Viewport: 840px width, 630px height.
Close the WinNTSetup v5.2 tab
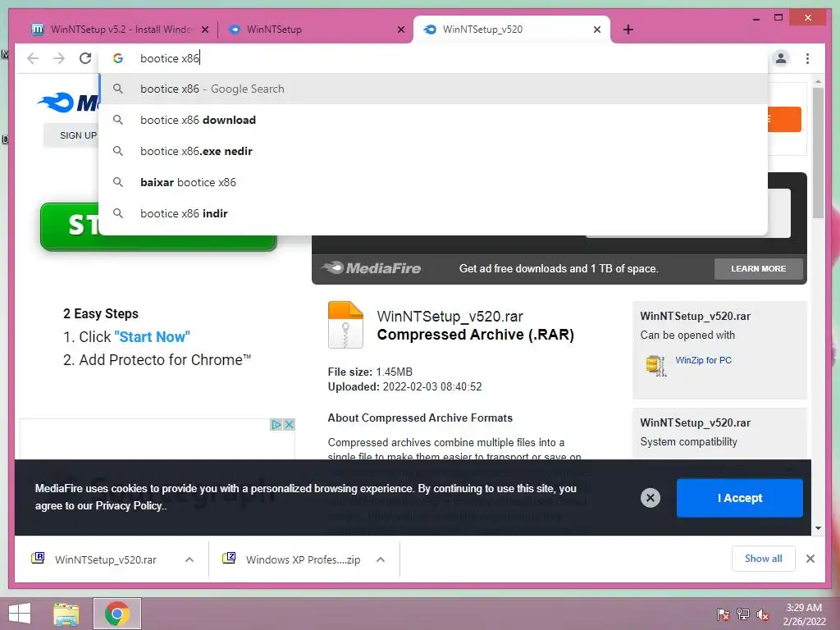tap(204, 30)
